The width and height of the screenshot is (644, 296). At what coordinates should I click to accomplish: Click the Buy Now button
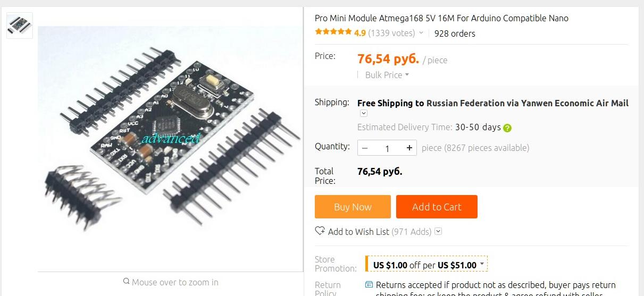pyautogui.click(x=353, y=207)
